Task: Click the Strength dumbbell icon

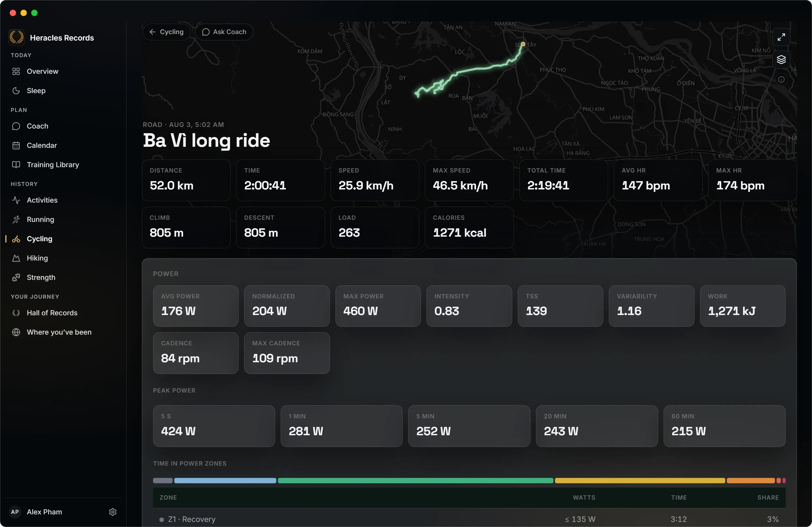Action: click(x=16, y=277)
